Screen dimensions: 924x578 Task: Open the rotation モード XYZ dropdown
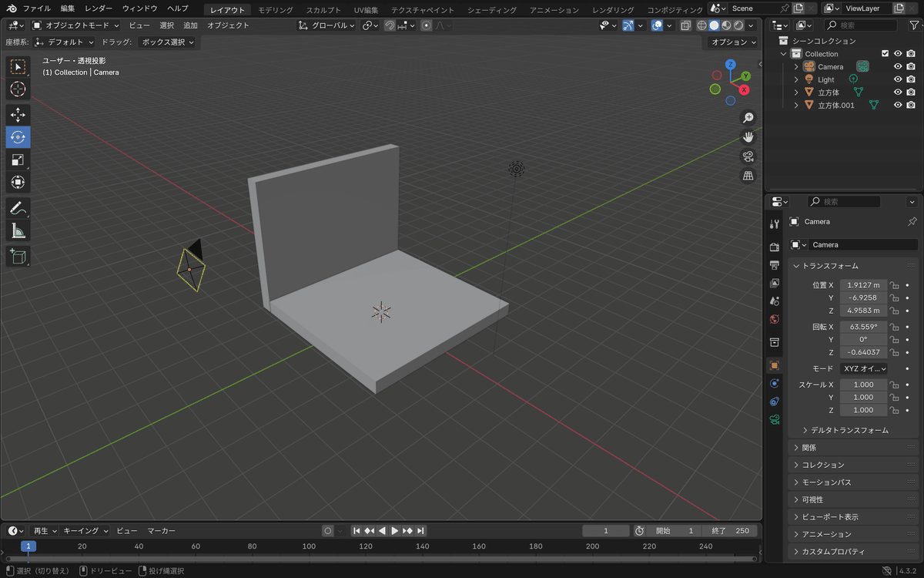[864, 368]
